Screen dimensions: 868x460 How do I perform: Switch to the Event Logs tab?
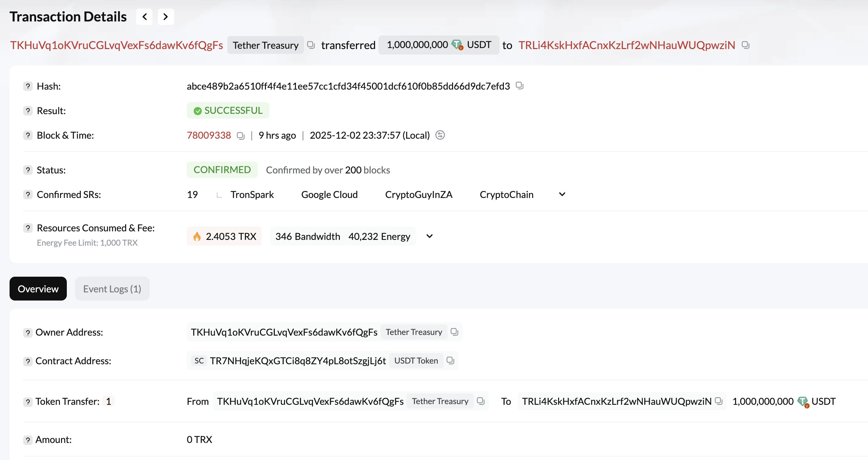(x=112, y=289)
